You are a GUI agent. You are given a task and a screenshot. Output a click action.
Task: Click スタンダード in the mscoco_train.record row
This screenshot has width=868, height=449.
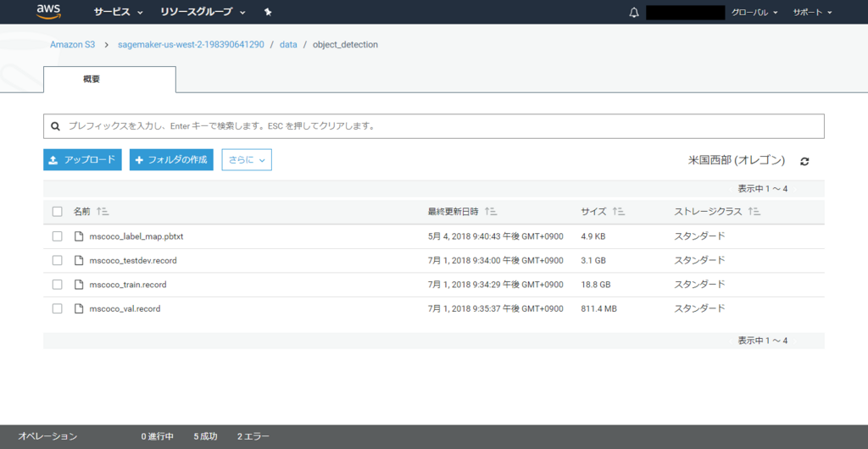click(x=699, y=285)
